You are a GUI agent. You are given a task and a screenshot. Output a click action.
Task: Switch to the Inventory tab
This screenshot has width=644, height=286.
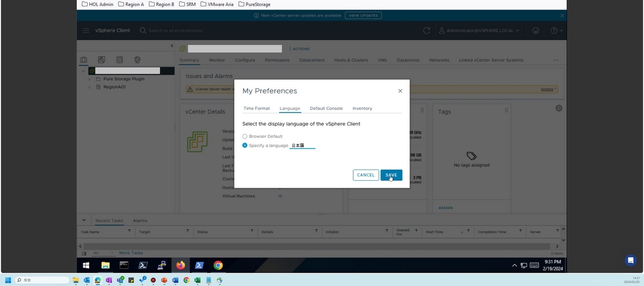pyautogui.click(x=362, y=108)
